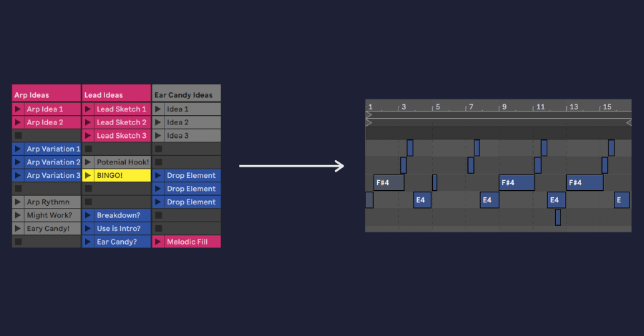
Task: Select the F#4 note starting at bar 1
Action: click(x=389, y=182)
